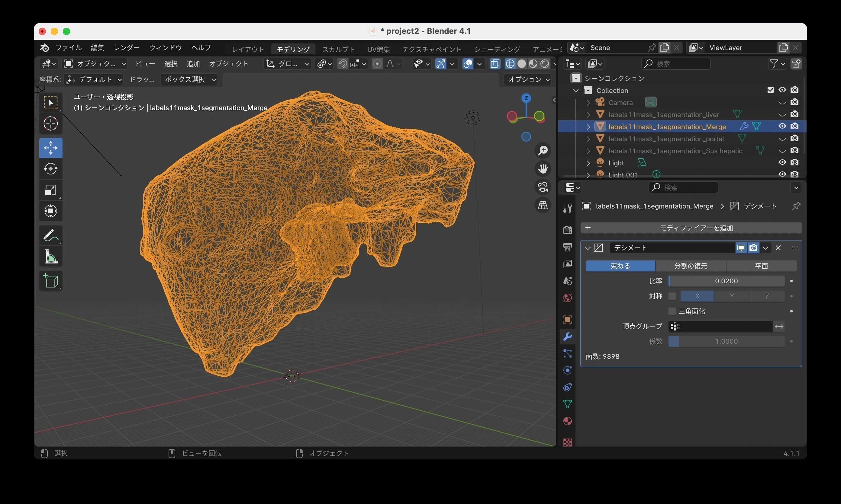Select the Add Cube tool

[51, 281]
